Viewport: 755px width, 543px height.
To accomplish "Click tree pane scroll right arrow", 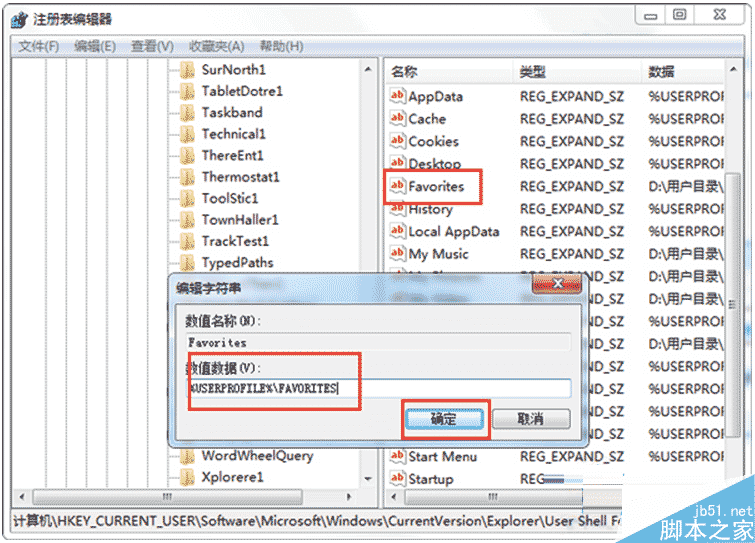I will [x=349, y=496].
